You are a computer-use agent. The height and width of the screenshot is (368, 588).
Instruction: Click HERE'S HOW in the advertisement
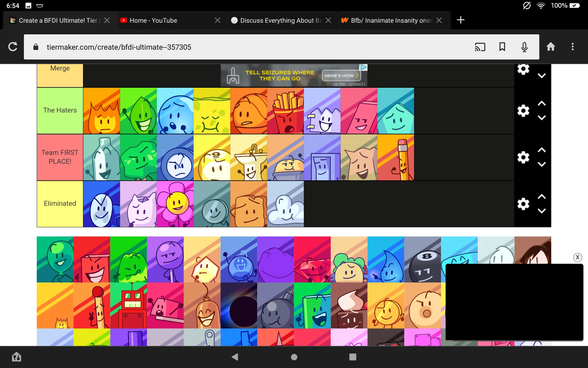point(341,75)
